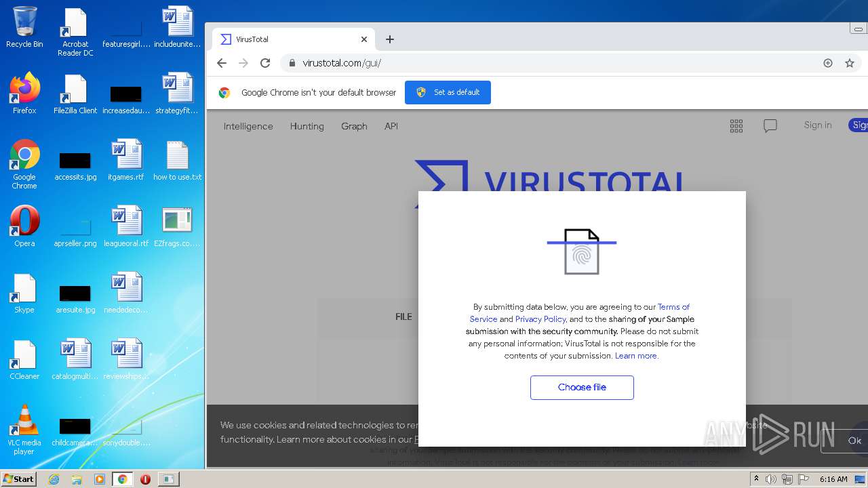This screenshot has height=488, width=868.
Task: Click the Choose file button
Action: pyautogui.click(x=582, y=388)
